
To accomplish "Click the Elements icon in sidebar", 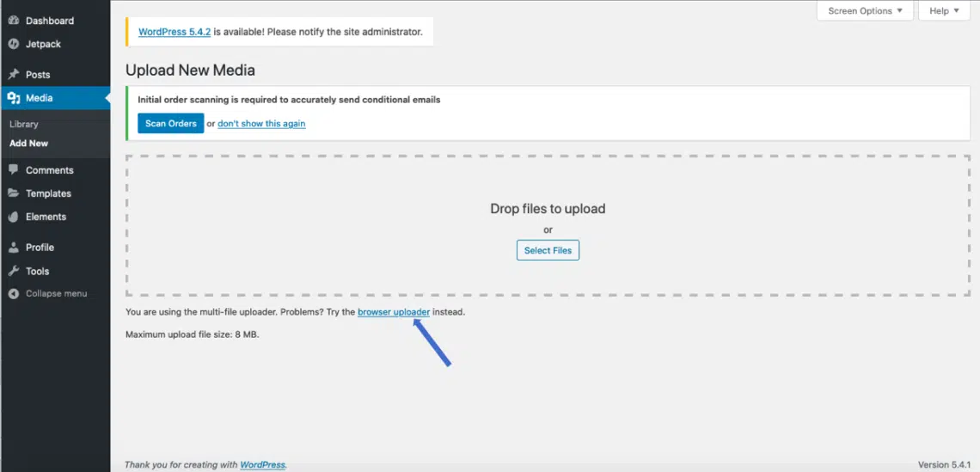I will point(13,217).
